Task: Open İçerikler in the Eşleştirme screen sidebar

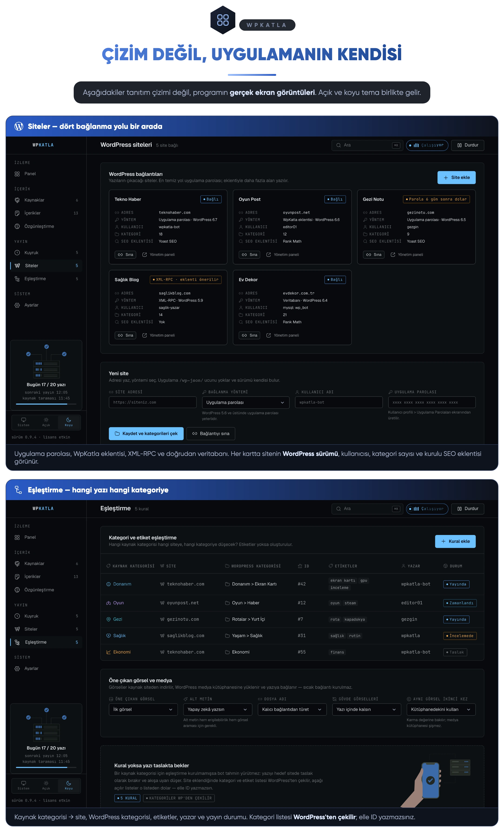Action: coord(46,577)
